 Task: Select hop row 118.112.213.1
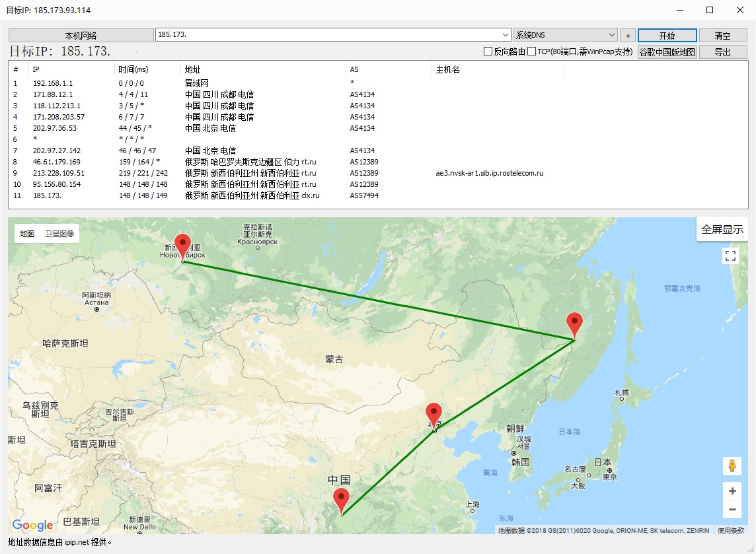[378, 106]
